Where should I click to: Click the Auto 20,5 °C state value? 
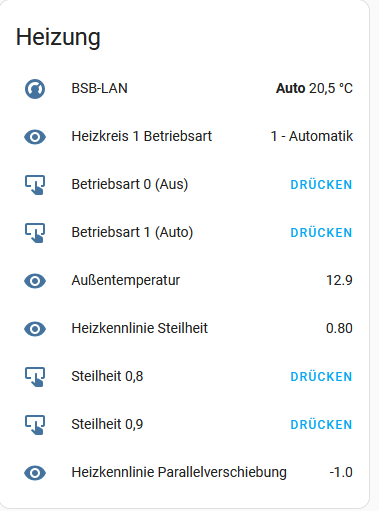point(314,89)
